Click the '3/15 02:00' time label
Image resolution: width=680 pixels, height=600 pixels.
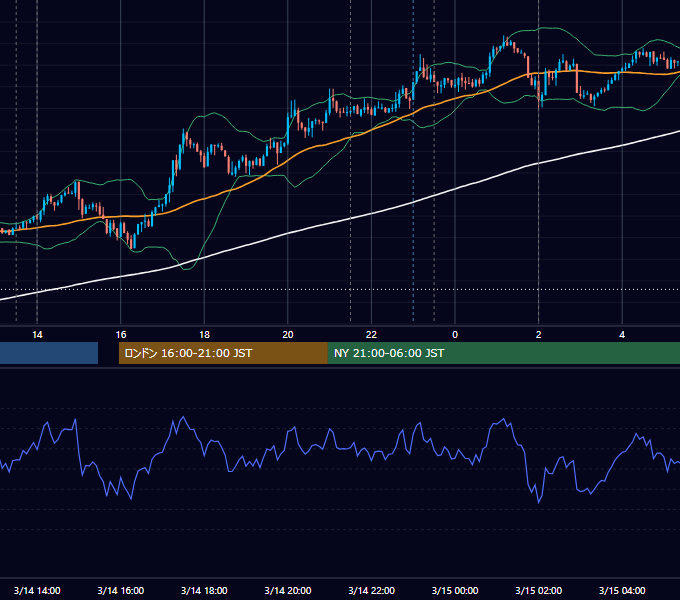click(x=538, y=590)
